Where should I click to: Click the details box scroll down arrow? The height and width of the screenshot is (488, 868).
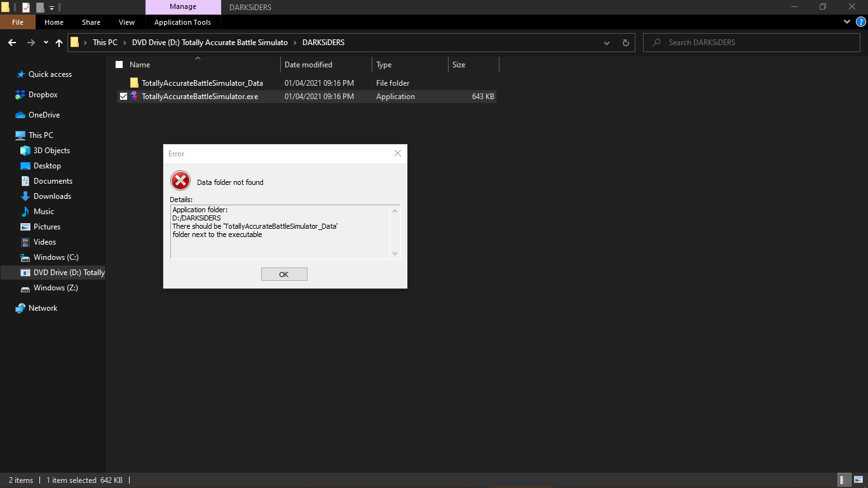tap(395, 253)
